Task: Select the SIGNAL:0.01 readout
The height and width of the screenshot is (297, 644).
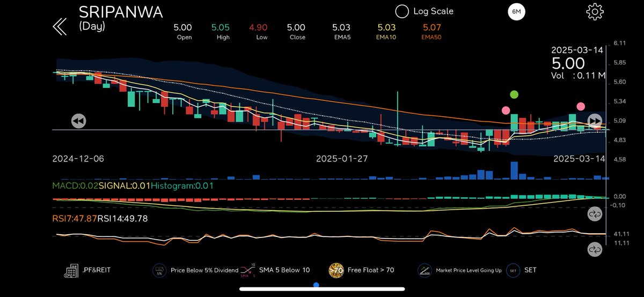Action: tap(123, 186)
